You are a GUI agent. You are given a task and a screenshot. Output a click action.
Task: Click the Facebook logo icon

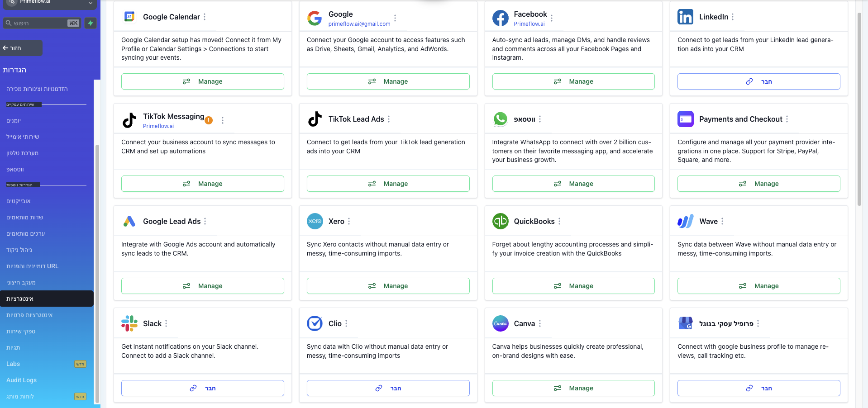pos(500,18)
